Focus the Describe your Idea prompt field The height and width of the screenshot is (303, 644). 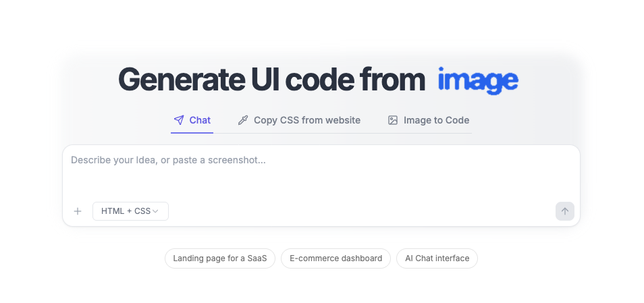click(321, 173)
